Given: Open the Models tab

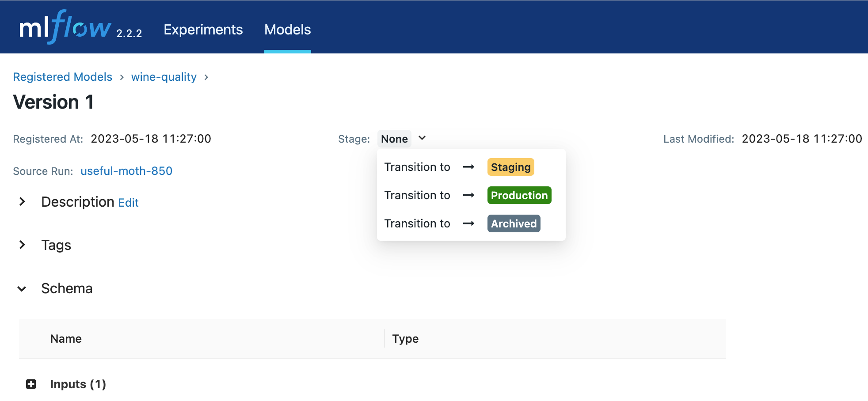Looking at the screenshot, I should tap(288, 30).
